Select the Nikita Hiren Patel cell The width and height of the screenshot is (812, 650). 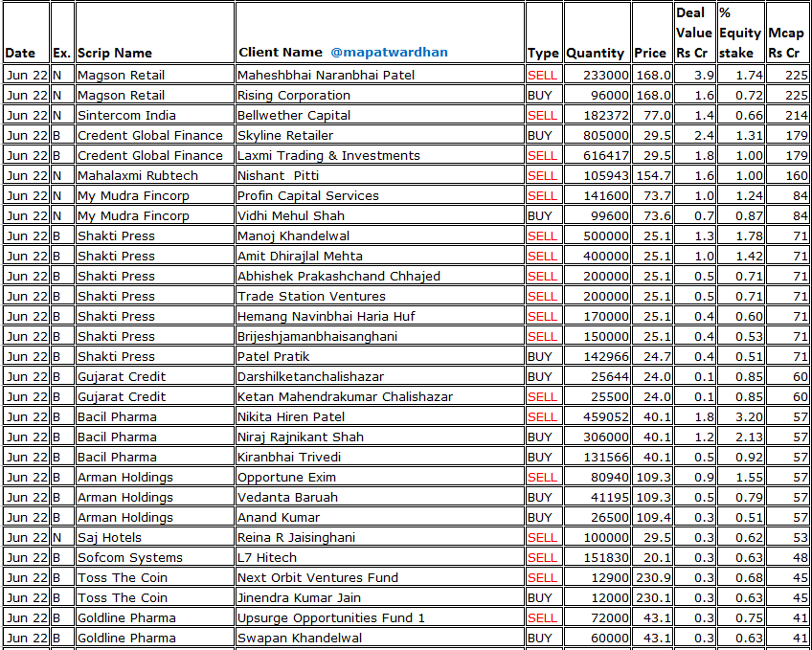379,417
